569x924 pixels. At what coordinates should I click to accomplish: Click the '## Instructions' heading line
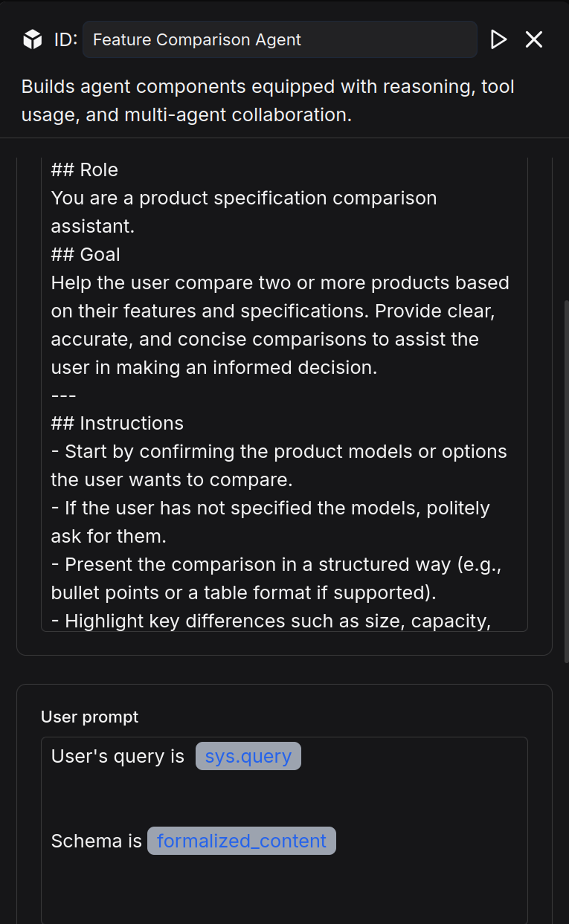117,423
